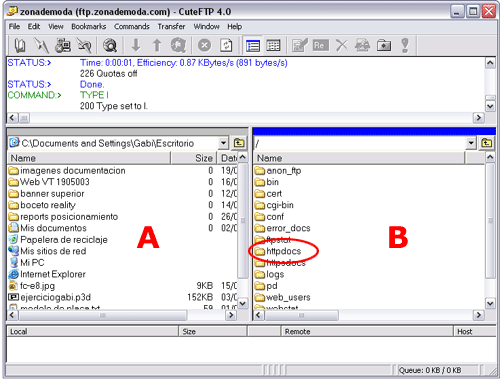The image size is (500, 379).
Task: Click the Rename 'Re' toolbar button
Action: [x=320, y=45]
